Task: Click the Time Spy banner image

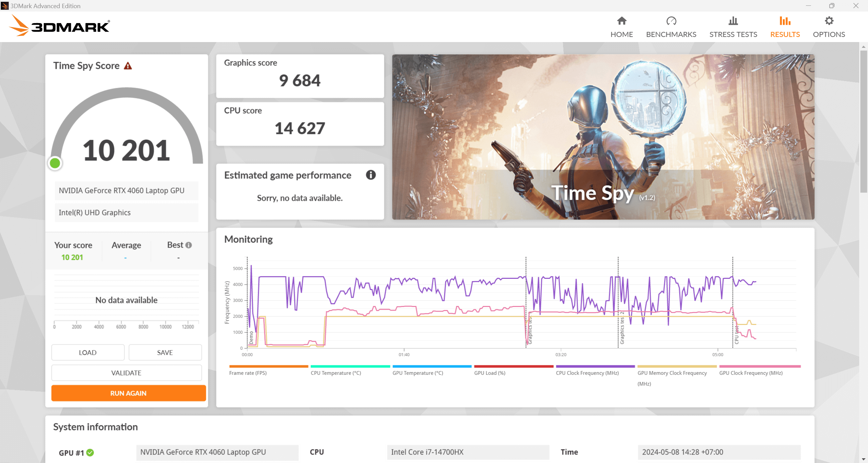Action: (x=603, y=137)
